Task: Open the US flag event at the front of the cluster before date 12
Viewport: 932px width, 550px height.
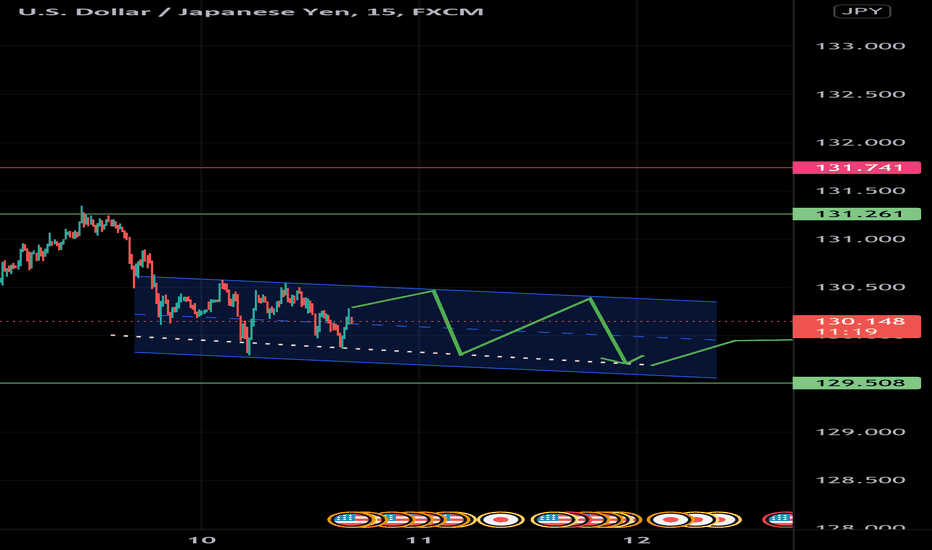Action: (554, 520)
